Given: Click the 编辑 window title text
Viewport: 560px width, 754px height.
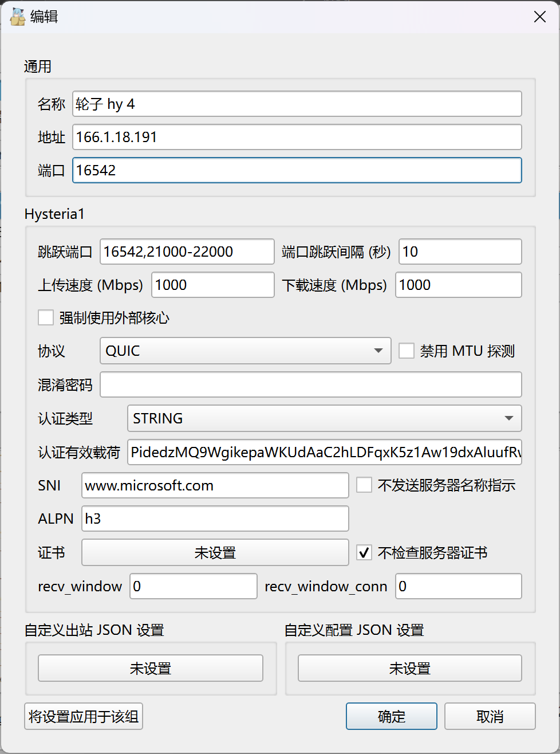Looking at the screenshot, I should click(44, 17).
